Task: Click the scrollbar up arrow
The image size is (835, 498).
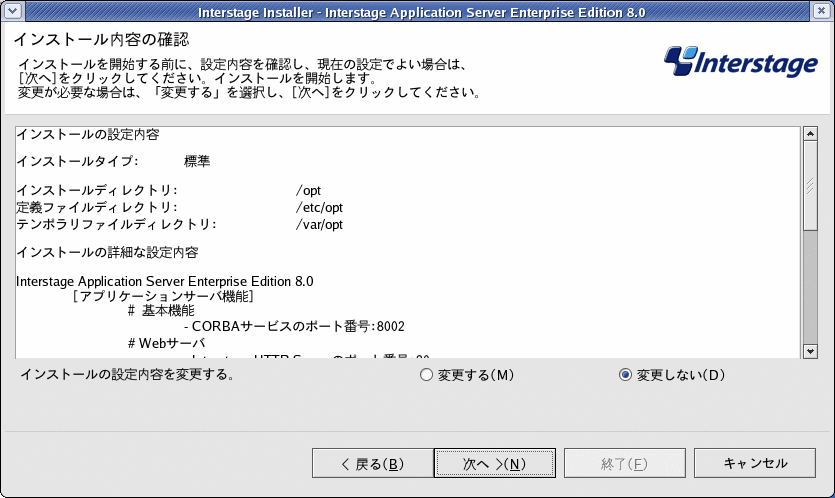Action: (x=810, y=134)
